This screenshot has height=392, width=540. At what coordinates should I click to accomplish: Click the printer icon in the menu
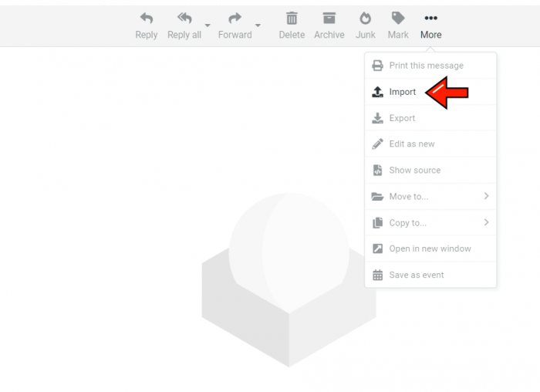[x=377, y=66]
